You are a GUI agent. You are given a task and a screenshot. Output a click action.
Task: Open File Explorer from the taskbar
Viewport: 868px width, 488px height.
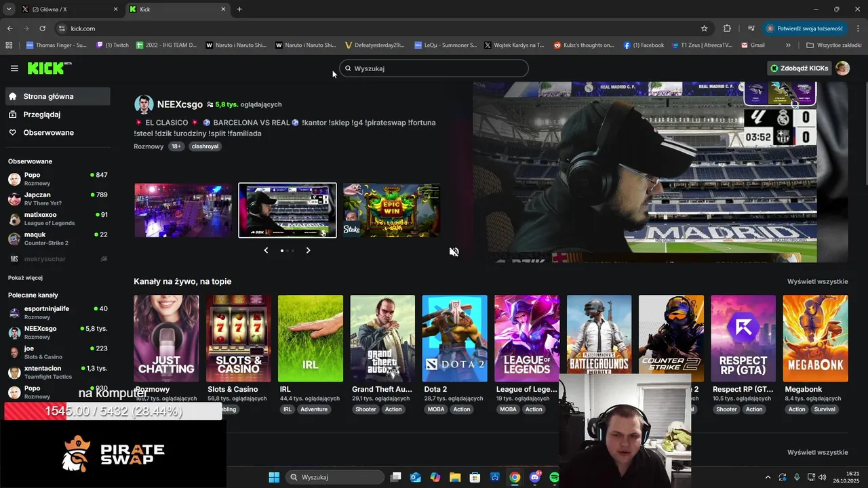455,477
